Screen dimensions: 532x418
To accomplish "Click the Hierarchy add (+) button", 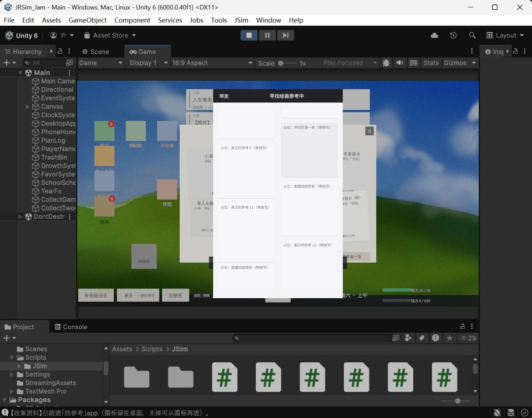I will (x=6, y=63).
